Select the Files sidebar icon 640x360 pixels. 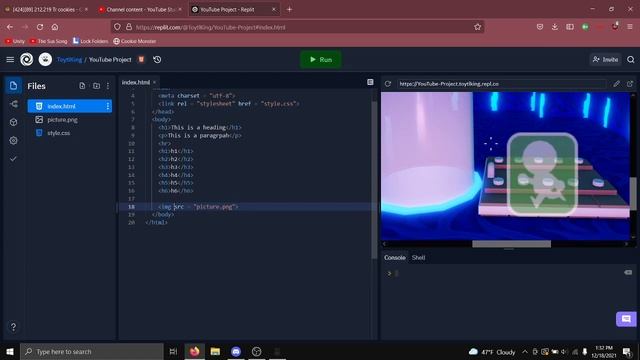pos(13,86)
